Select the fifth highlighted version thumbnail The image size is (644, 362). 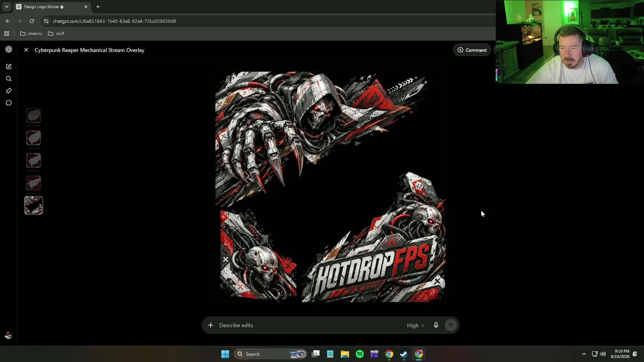tap(34, 205)
